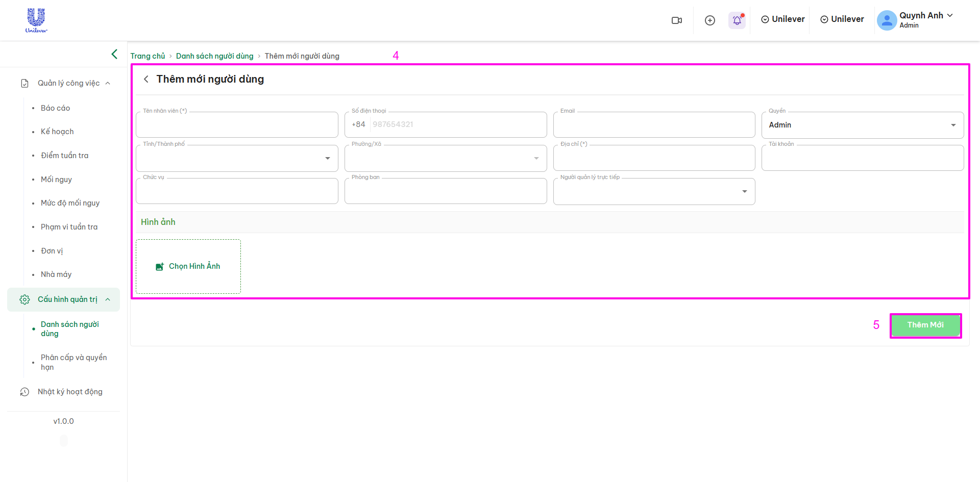The height and width of the screenshot is (482, 980).
Task: Click the Unilever logo
Action: (36, 20)
